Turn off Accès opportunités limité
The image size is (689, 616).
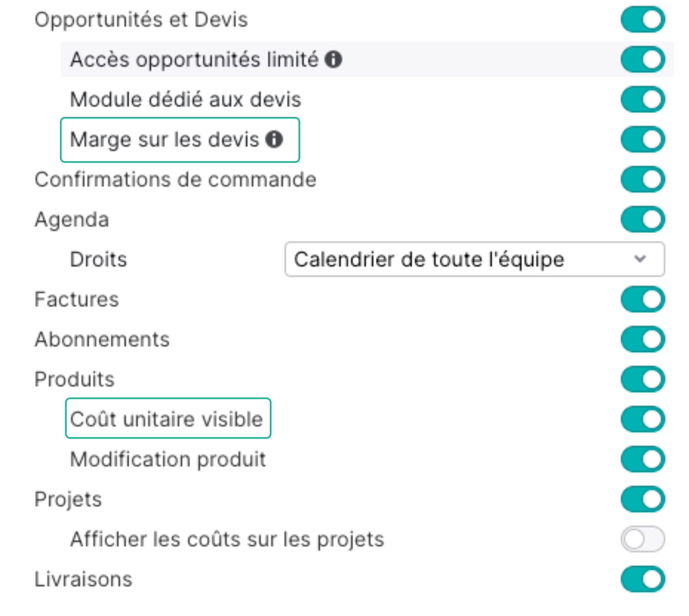point(642,59)
